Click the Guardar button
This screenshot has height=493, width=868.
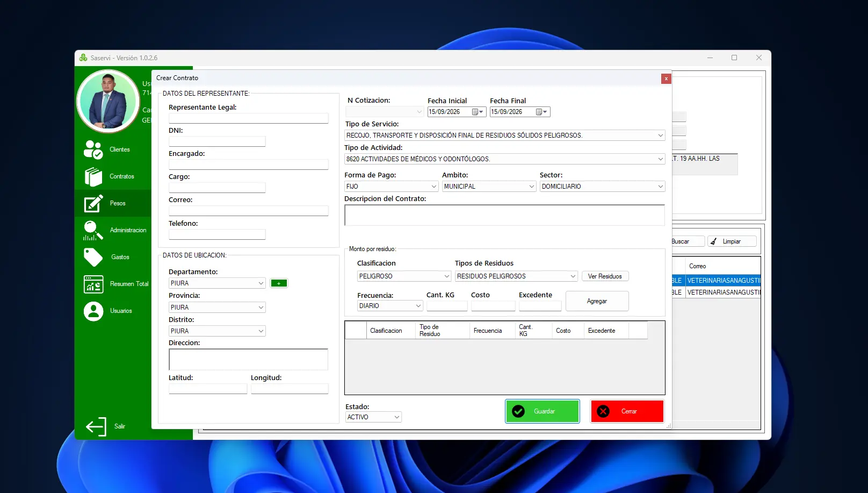(x=542, y=412)
